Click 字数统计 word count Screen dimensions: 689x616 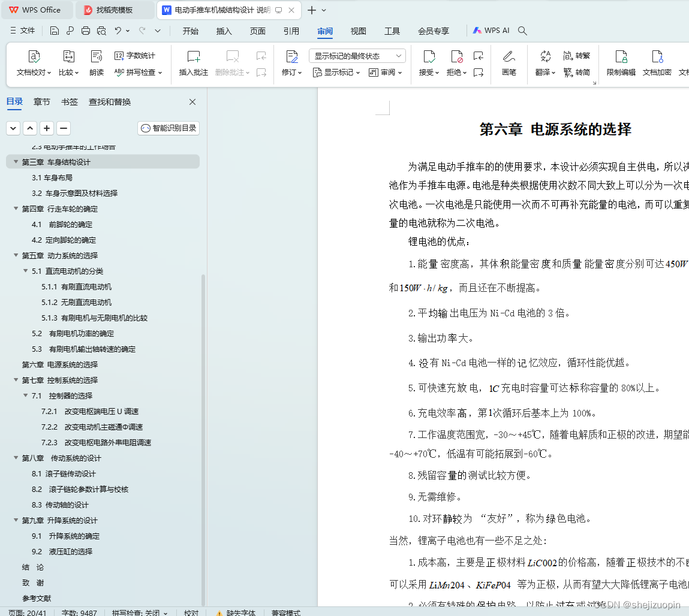[x=134, y=56]
